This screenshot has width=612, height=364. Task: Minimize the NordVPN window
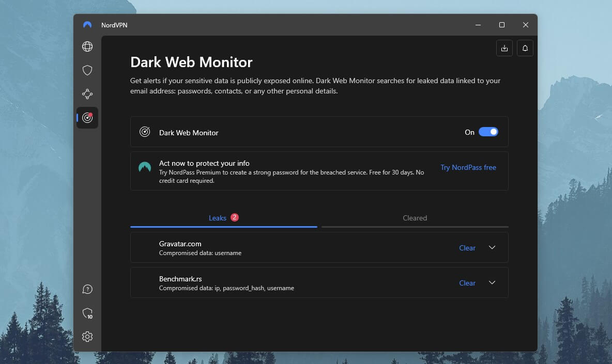click(478, 25)
